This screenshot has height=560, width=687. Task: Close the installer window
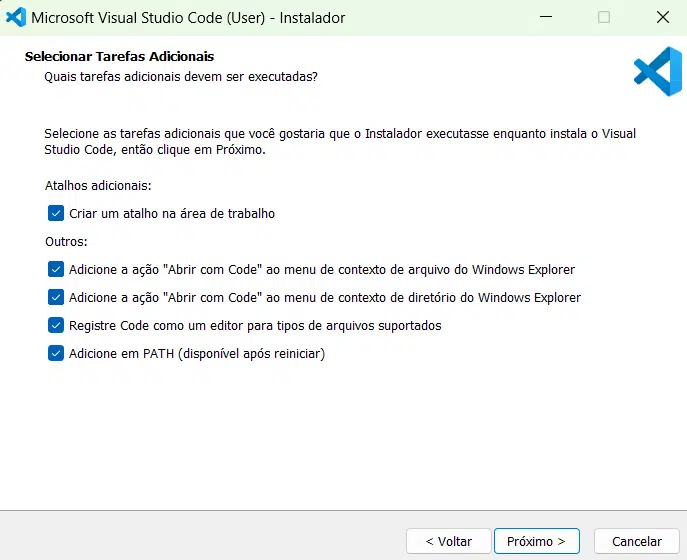(662, 17)
